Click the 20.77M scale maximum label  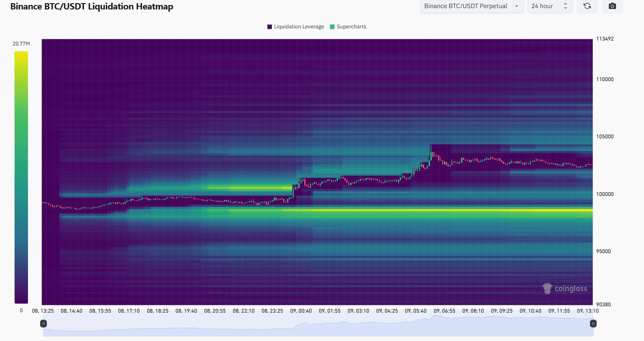click(21, 44)
